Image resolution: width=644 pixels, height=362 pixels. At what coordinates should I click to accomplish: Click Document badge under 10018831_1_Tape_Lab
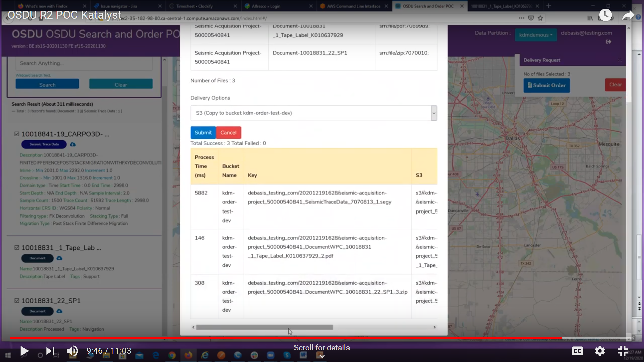tap(37, 258)
